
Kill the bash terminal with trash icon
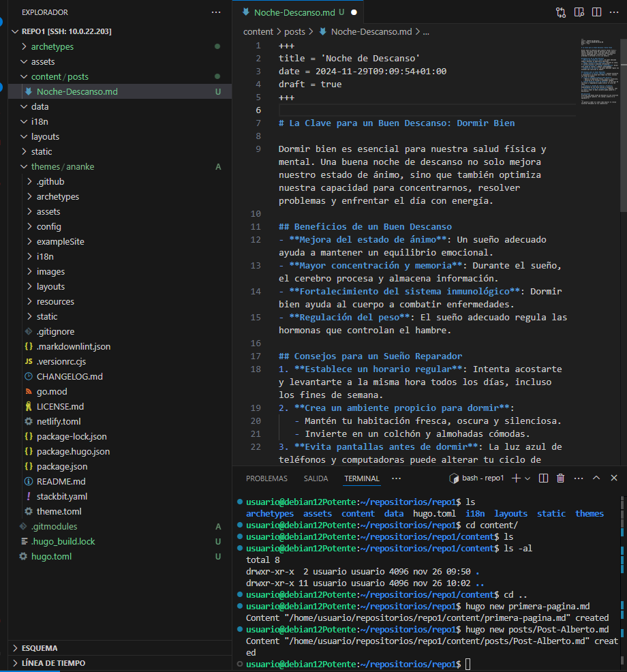click(x=560, y=478)
